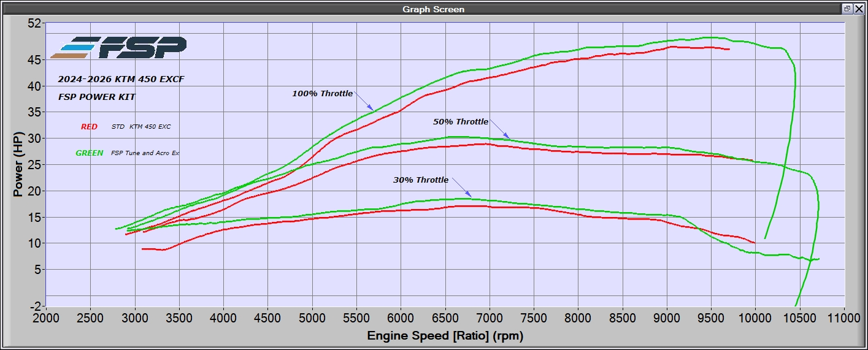868x350 pixels.
Task: Click the FSP logo on the graph
Action: coord(118,48)
